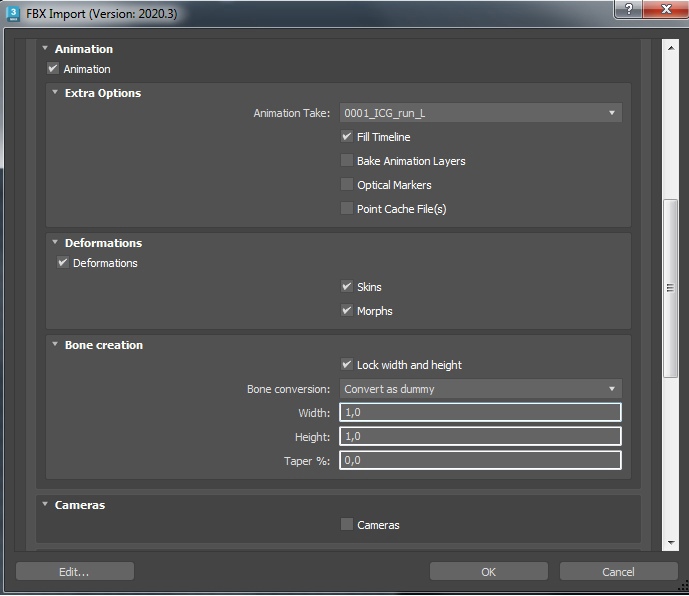Toggle the Deformations checkbox
The height and width of the screenshot is (596, 689).
[x=62, y=262]
